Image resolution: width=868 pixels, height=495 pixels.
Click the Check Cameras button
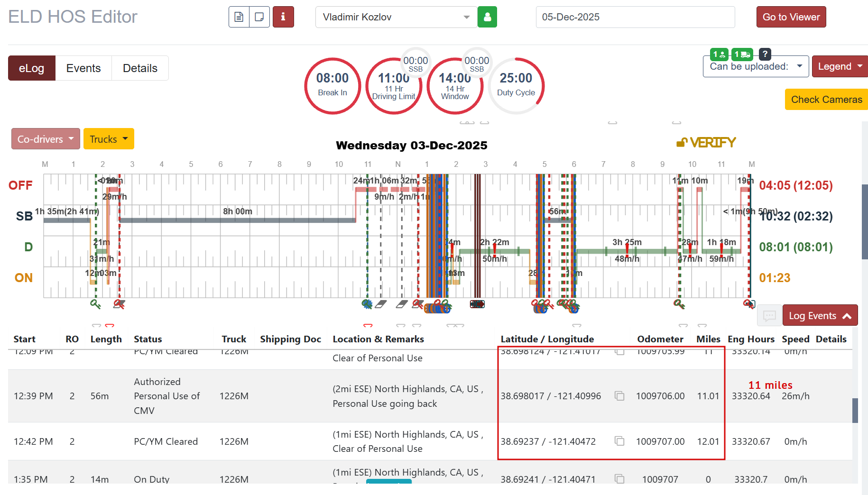click(826, 100)
